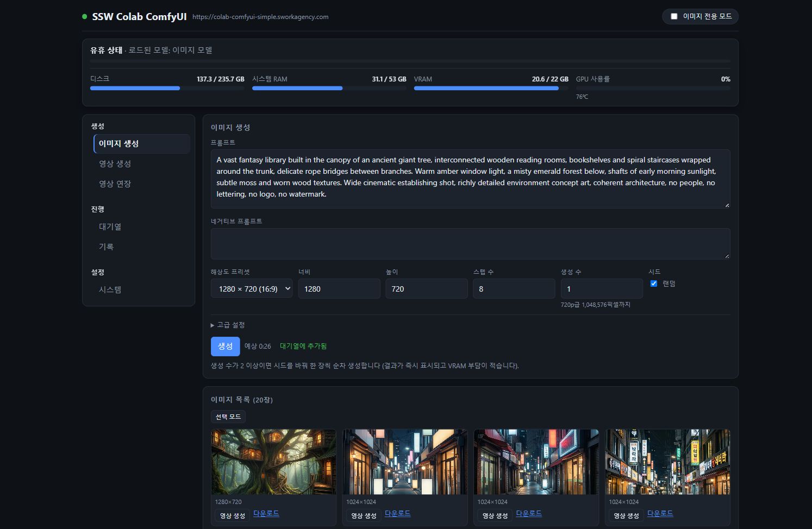Click 영상 생성 under the treehouse library image

click(233, 515)
